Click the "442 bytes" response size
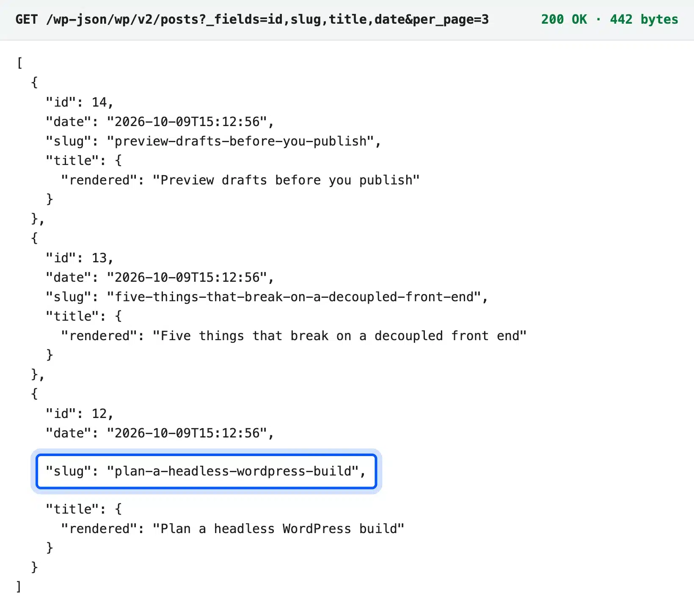This screenshot has height=616, width=694. point(644,19)
